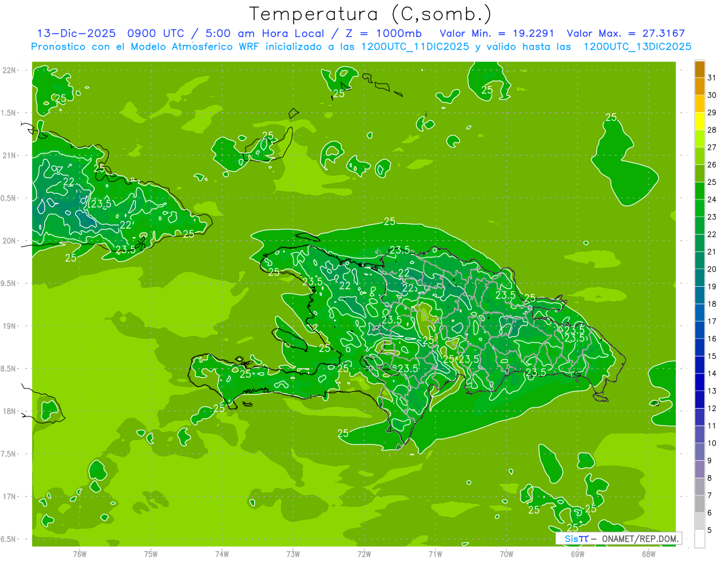Viewport: 728px width, 562px height.
Task: Click legend swatch between 8 and 9
Action: click(699, 470)
